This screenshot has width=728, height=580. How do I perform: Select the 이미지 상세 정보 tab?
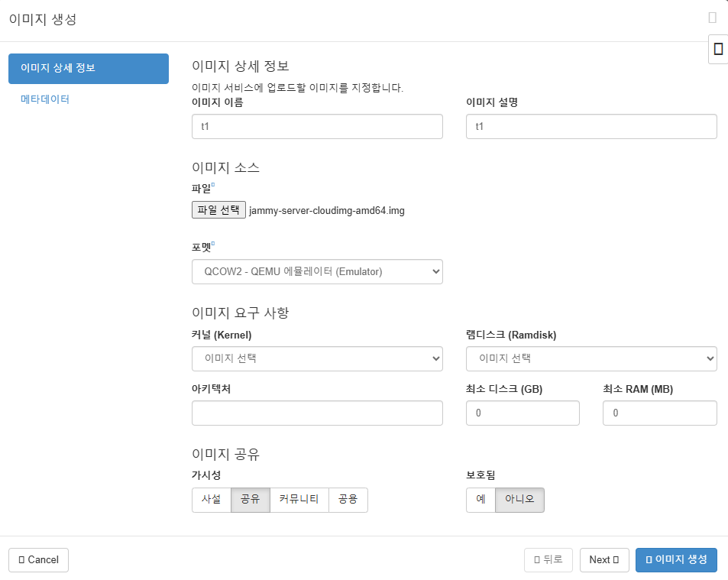pos(88,68)
